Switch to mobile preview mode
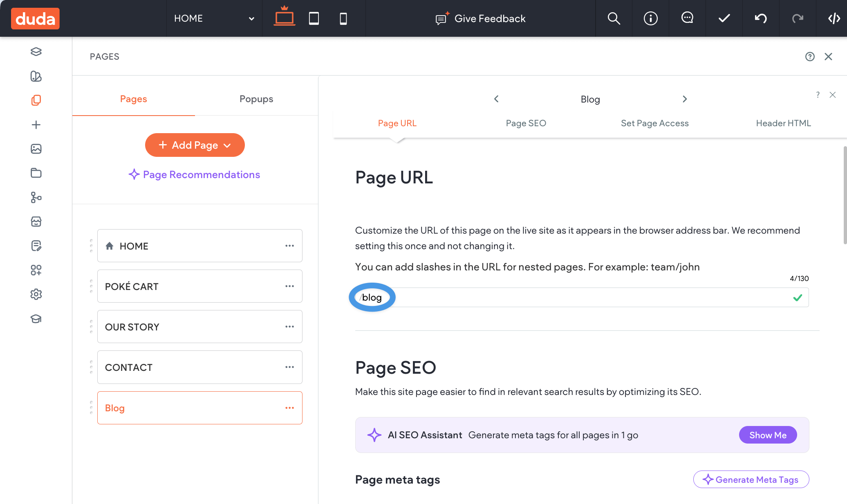The width and height of the screenshot is (847, 504). 343,18
